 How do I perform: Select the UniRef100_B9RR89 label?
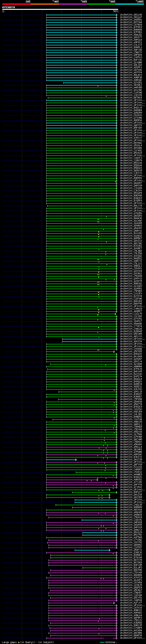click(x=131, y=30)
